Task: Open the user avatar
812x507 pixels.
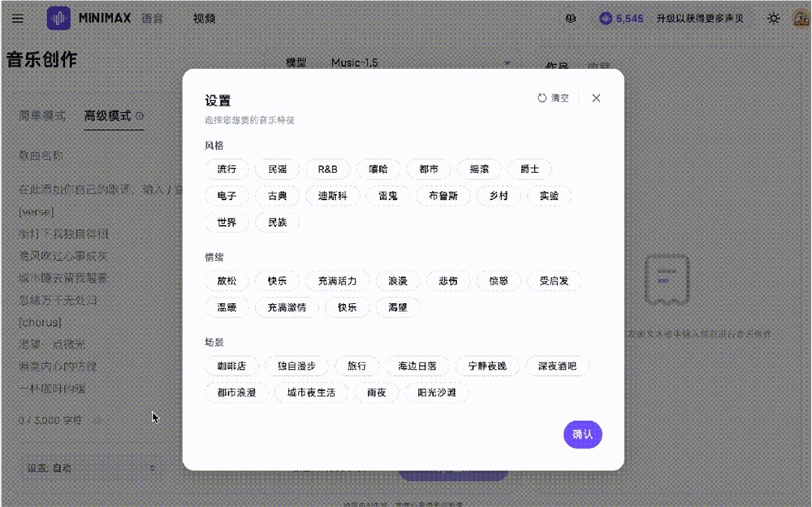Action: (799, 18)
